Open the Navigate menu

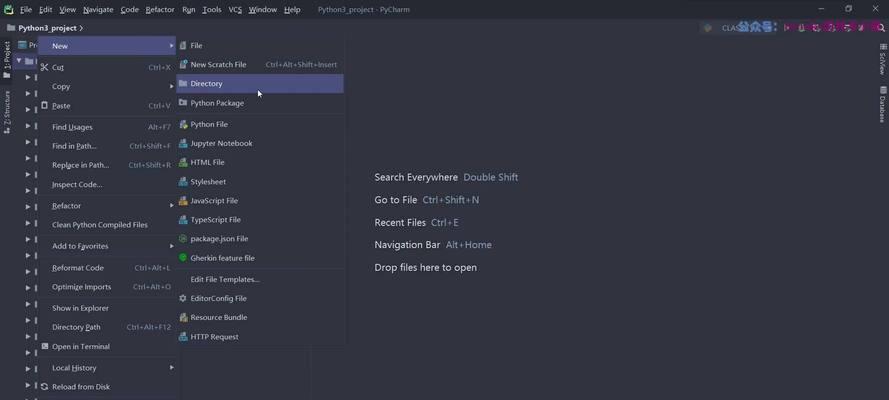click(98, 10)
